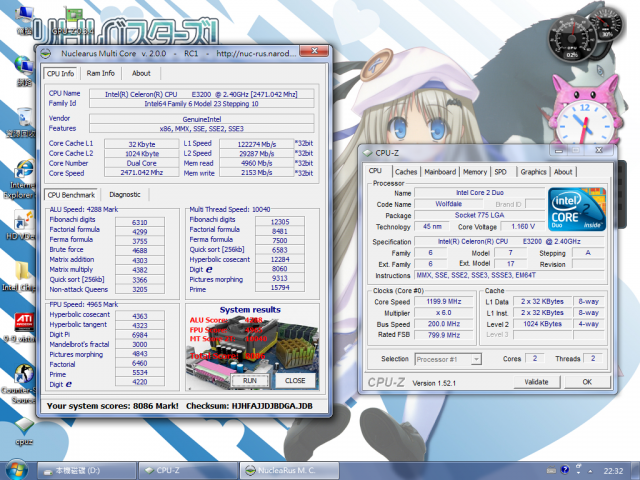
Task: Open the Recycle Bin desktop icon
Action: tap(24, 122)
